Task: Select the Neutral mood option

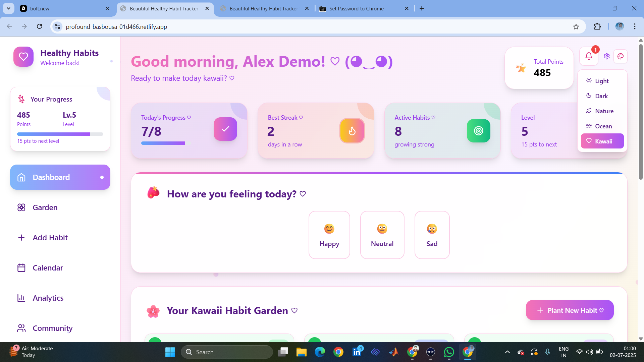Action: click(x=382, y=235)
